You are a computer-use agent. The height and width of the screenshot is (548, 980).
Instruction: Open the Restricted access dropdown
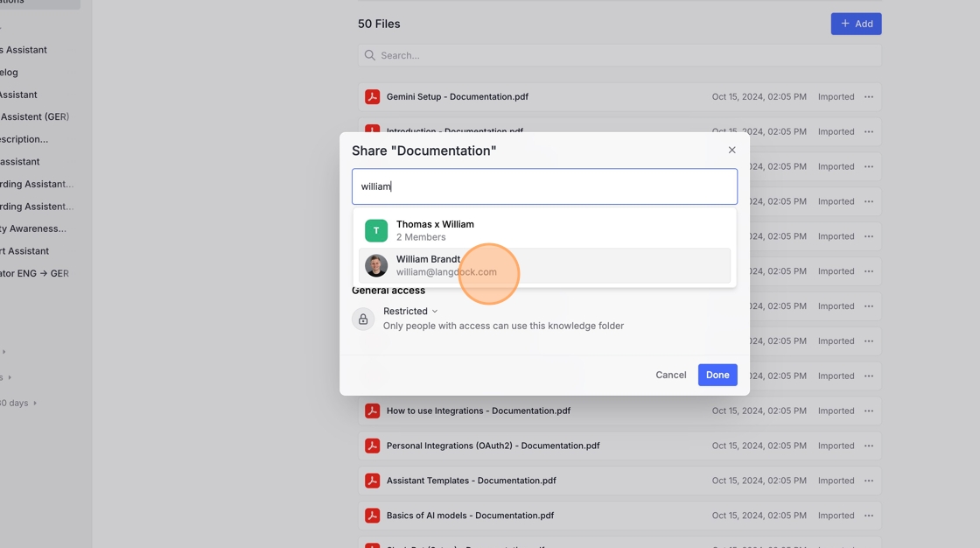point(410,311)
